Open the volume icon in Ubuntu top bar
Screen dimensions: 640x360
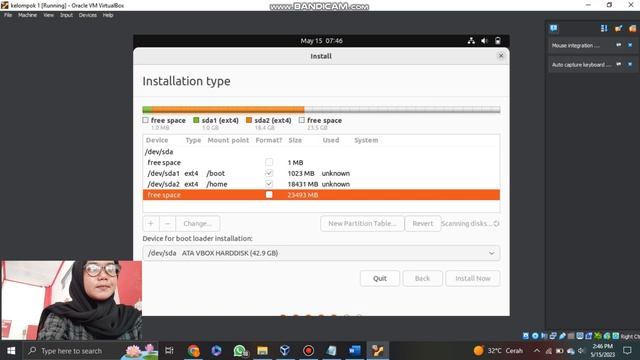coord(484,41)
